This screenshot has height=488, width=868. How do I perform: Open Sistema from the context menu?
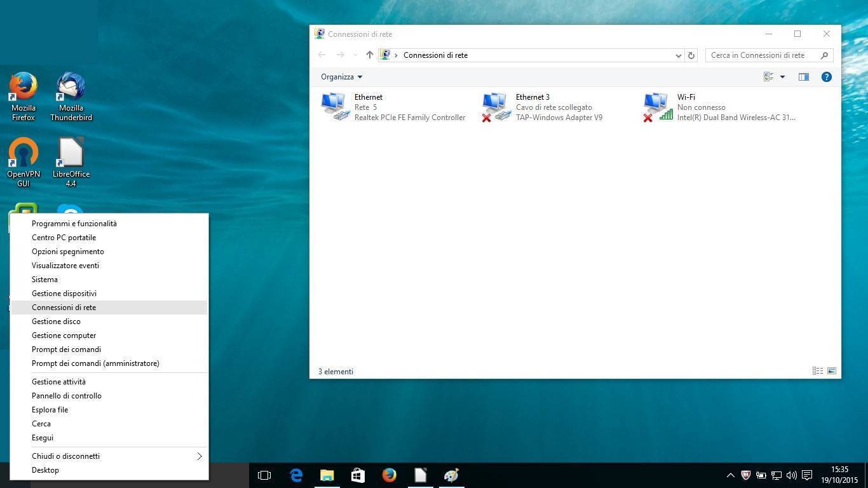click(109, 280)
